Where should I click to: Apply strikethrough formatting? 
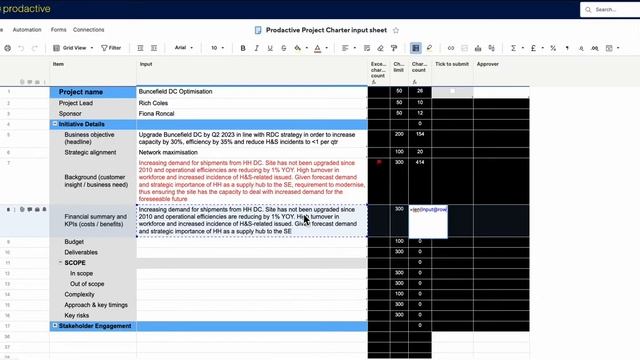284,48
